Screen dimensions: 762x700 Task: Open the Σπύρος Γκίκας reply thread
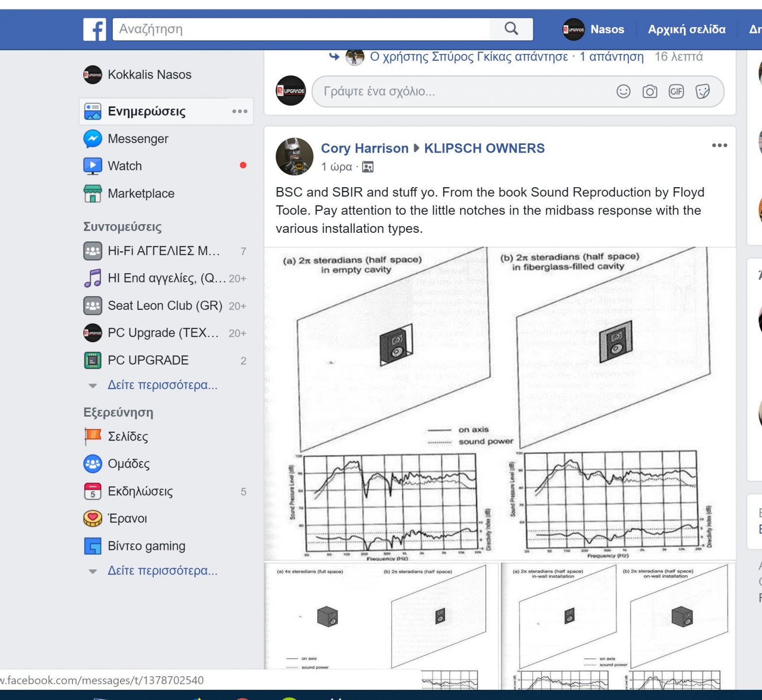(507, 57)
